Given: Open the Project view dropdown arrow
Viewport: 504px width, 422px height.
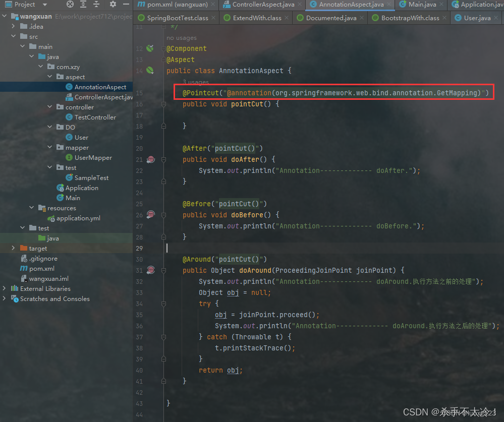Looking at the screenshot, I should pyautogui.click(x=45, y=5).
